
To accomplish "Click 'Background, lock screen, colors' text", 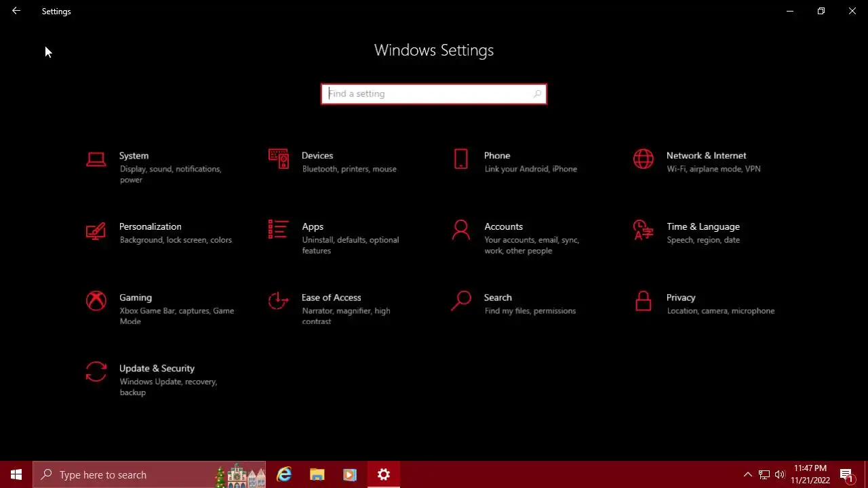I will click(x=176, y=240).
